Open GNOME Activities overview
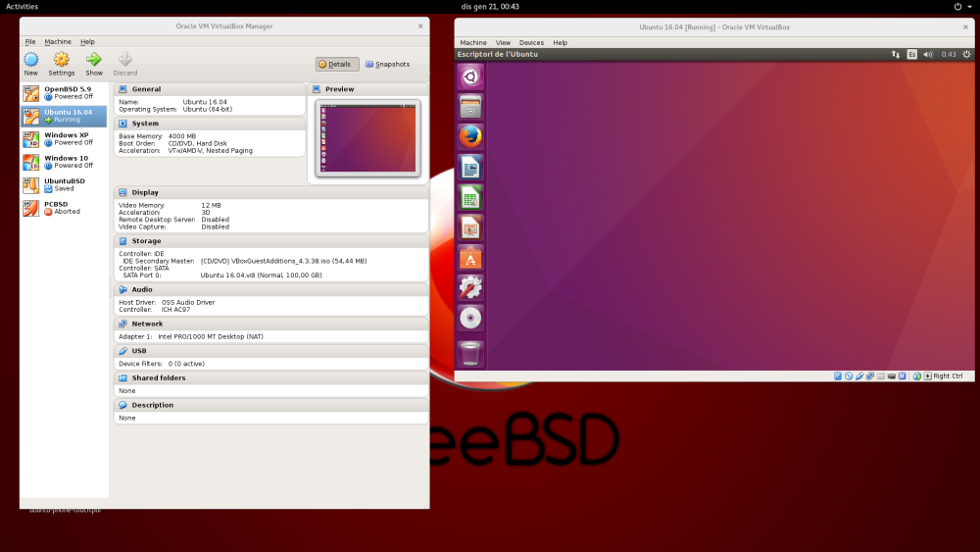Screen dimensions: 980x552 22,6
